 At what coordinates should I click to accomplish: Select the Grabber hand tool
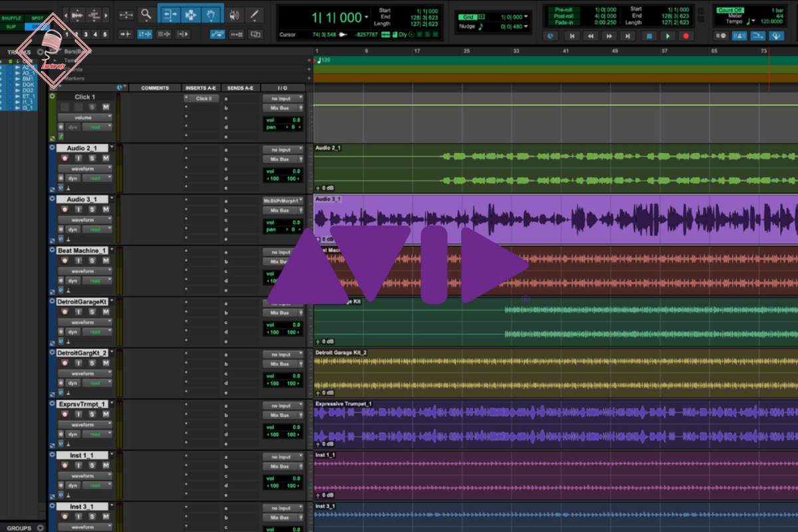(x=211, y=15)
